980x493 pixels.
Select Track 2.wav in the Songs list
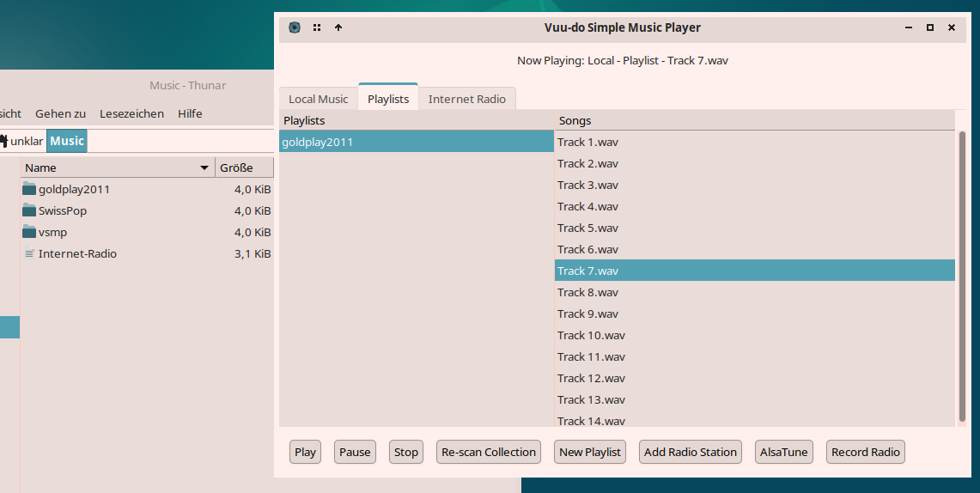click(755, 163)
